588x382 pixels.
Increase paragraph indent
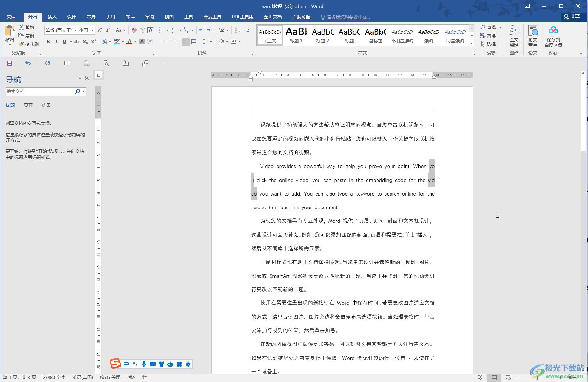[x=210, y=30]
